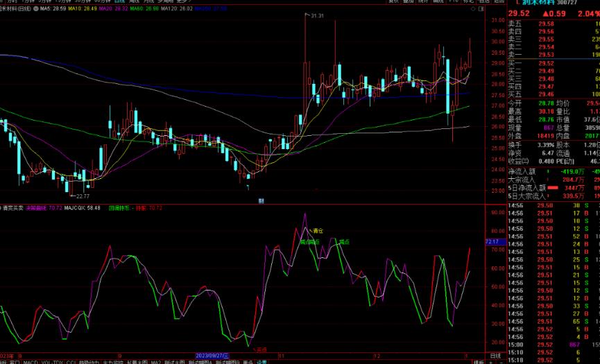Image resolution: width=600 pixels, height=364 pixels.
Task: Click the 外盘 18419 value
Action: 546,136
